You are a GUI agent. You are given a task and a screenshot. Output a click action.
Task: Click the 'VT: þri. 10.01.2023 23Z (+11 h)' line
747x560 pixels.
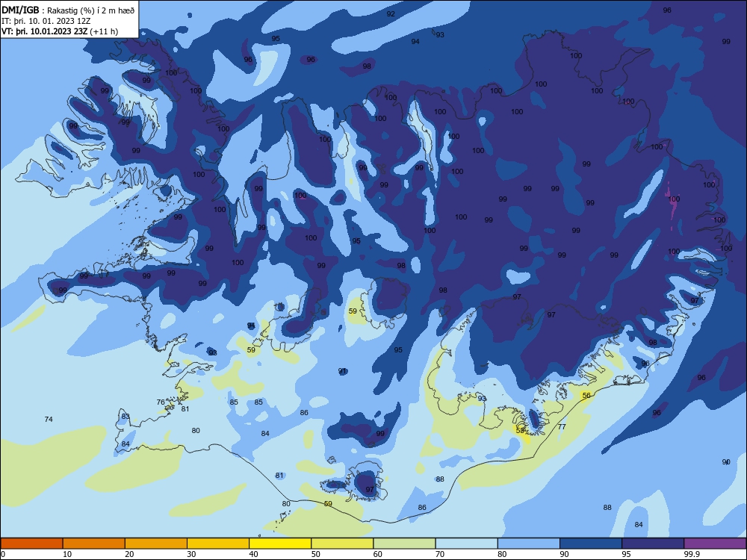pyautogui.click(x=60, y=31)
